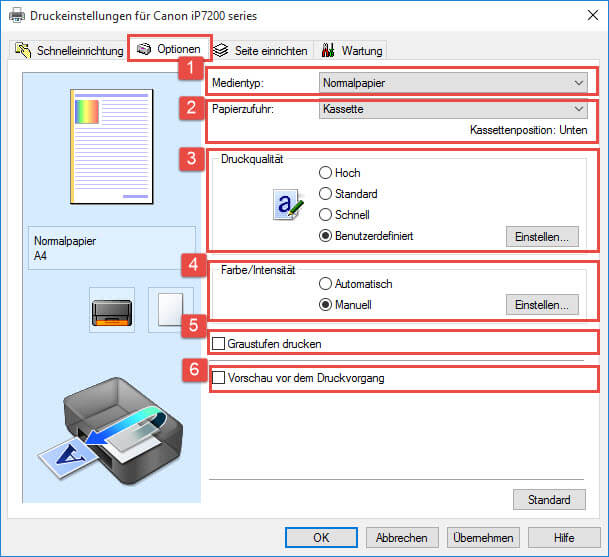The height and width of the screenshot is (557, 609).
Task: Open the Wartung tab
Action: [351, 50]
